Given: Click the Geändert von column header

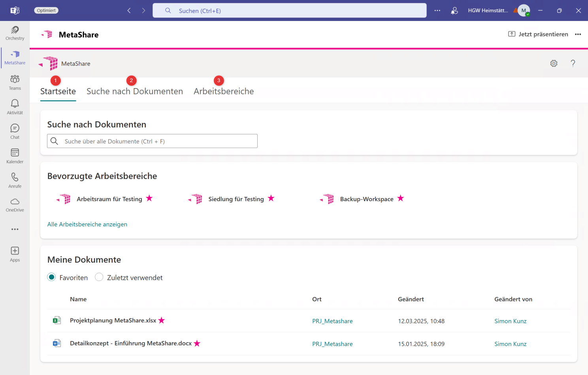Looking at the screenshot, I should tap(513, 299).
